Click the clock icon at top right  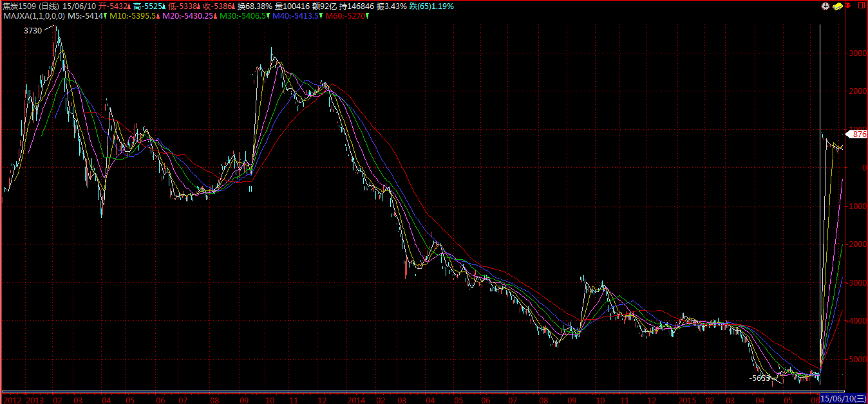click(x=825, y=6)
